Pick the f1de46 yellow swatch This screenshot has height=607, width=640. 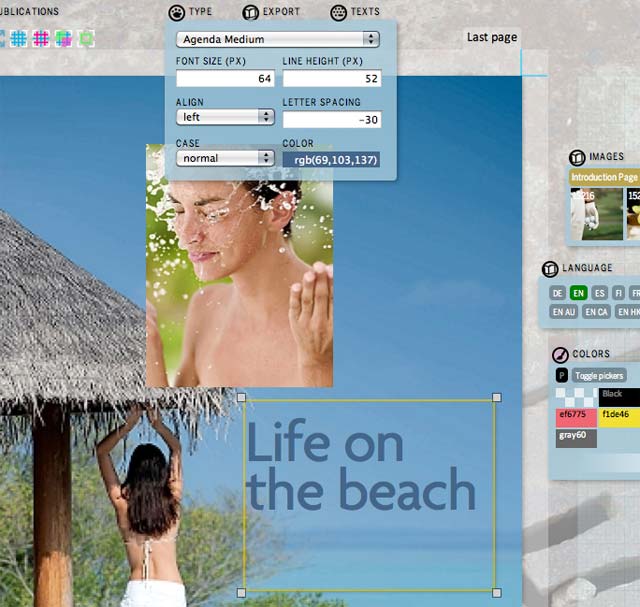(619, 418)
